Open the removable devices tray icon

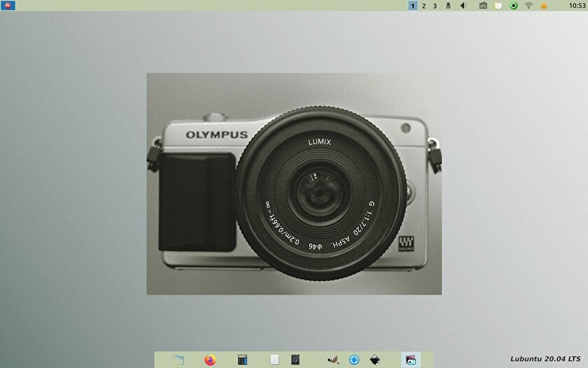tap(448, 6)
